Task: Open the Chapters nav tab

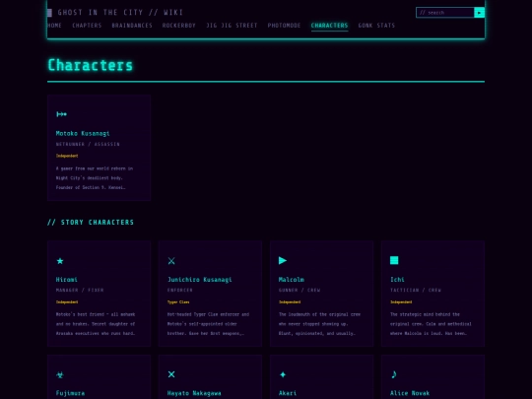Action: (87, 26)
